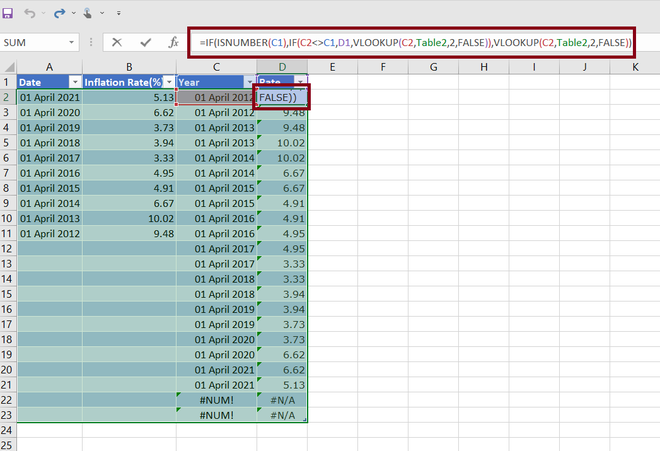The height and width of the screenshot is (451, 660).
Task: Click the #NUM! cell in row 23
Action: pos(216,415)
